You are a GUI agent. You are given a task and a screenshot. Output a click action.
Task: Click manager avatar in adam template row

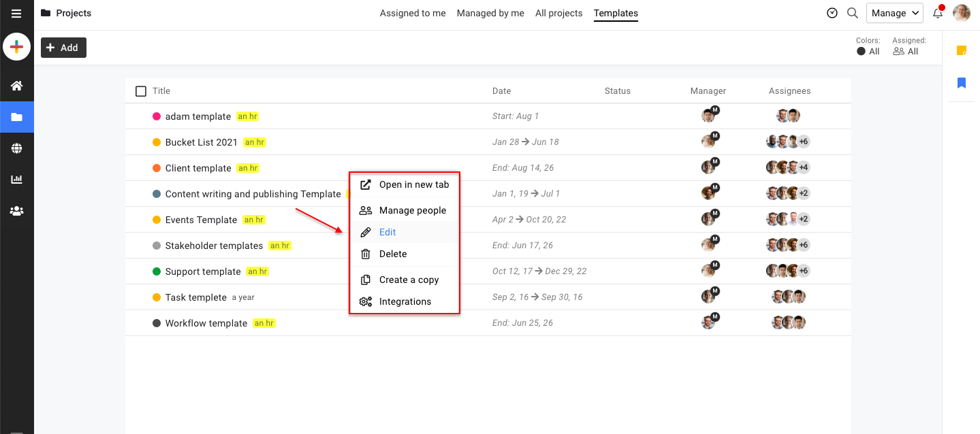(708, 116)
